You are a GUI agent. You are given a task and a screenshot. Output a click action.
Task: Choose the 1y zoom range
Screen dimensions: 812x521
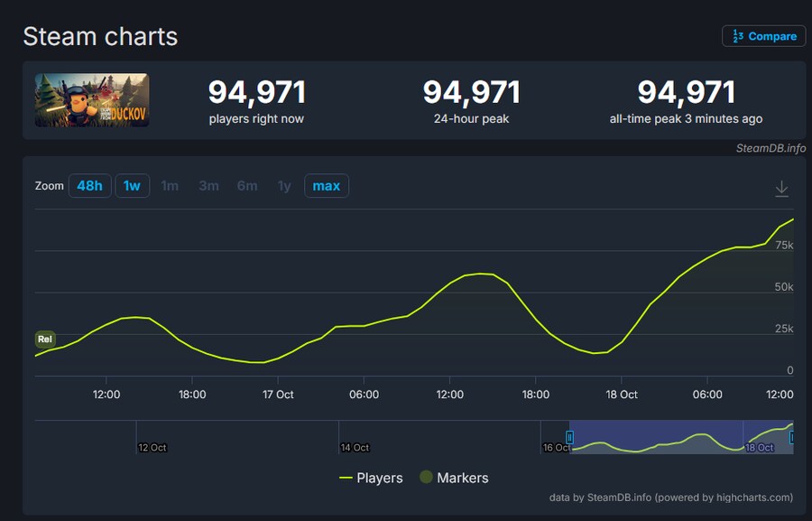coord(284,186)
